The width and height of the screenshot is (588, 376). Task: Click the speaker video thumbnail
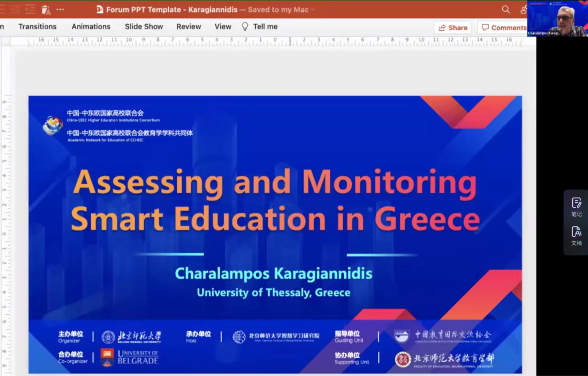[557, 19]
